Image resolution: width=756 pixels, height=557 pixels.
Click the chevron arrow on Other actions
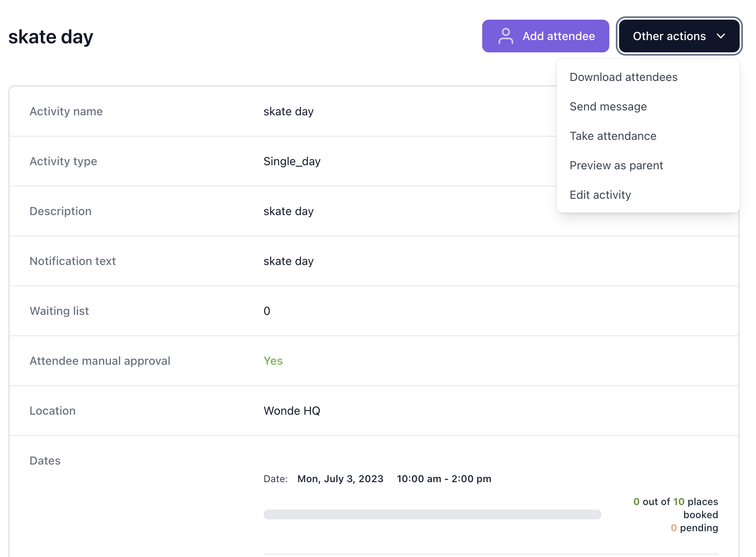[721, 36]
